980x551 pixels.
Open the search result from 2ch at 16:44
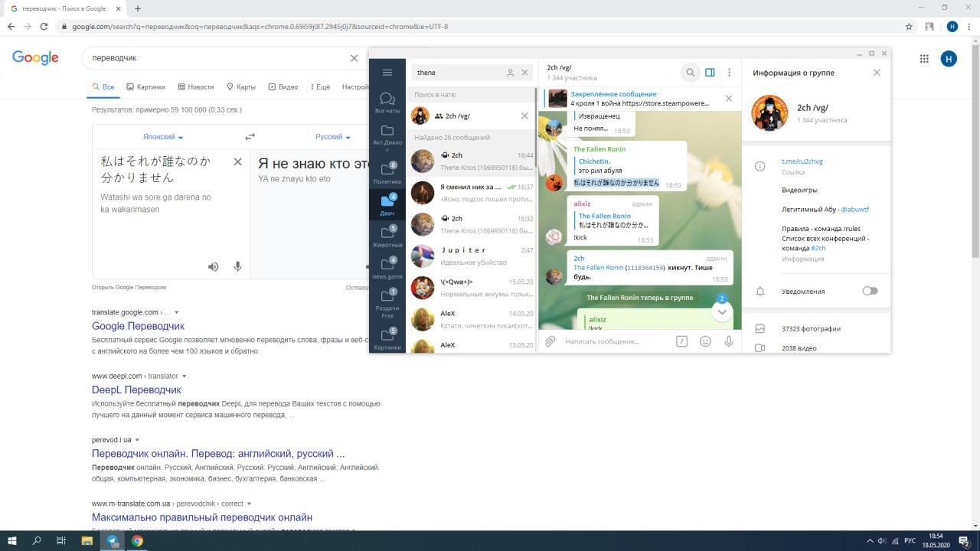click(472, 160)
